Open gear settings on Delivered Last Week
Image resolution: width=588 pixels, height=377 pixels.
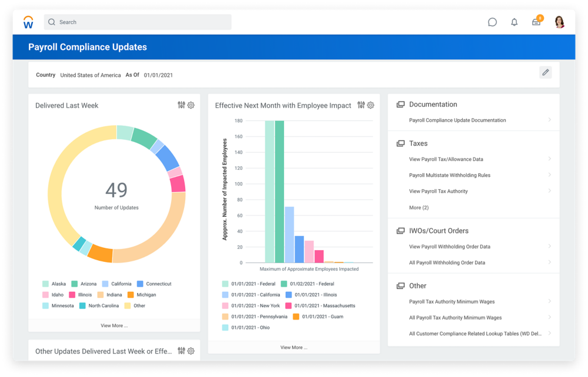pos(191,105)
